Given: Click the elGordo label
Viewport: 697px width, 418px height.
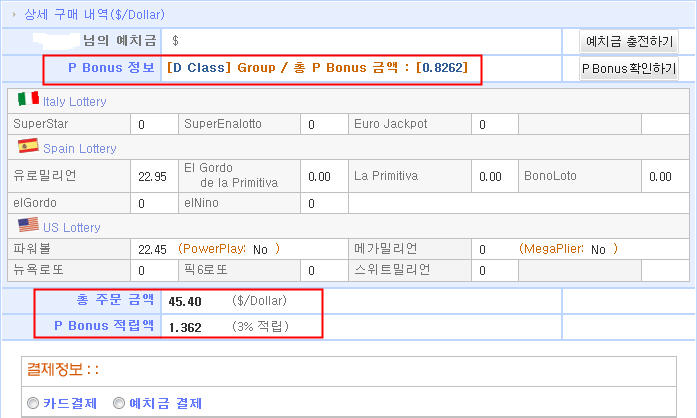Looking at the screenshot, I should pos(35,203).
